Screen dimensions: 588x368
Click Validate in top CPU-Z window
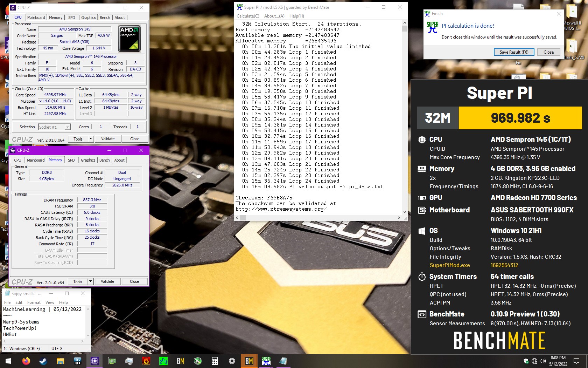tap(108, 139)
